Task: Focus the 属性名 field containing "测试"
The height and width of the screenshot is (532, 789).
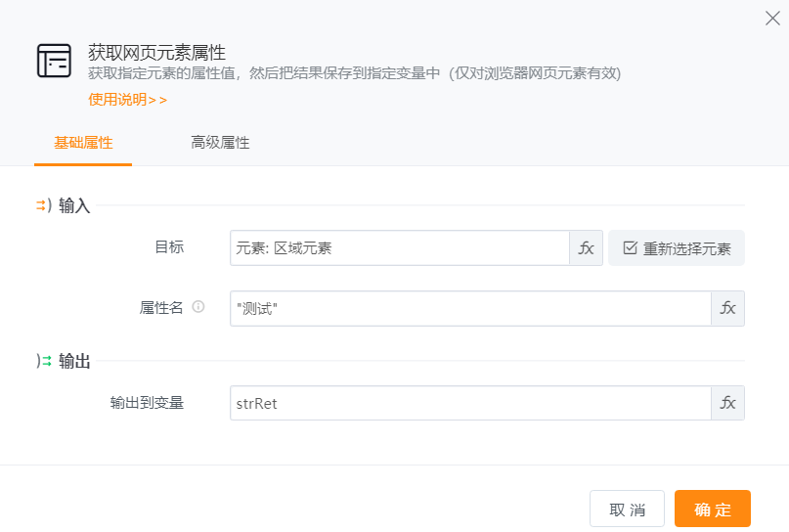Action: [x=469, y=308]
